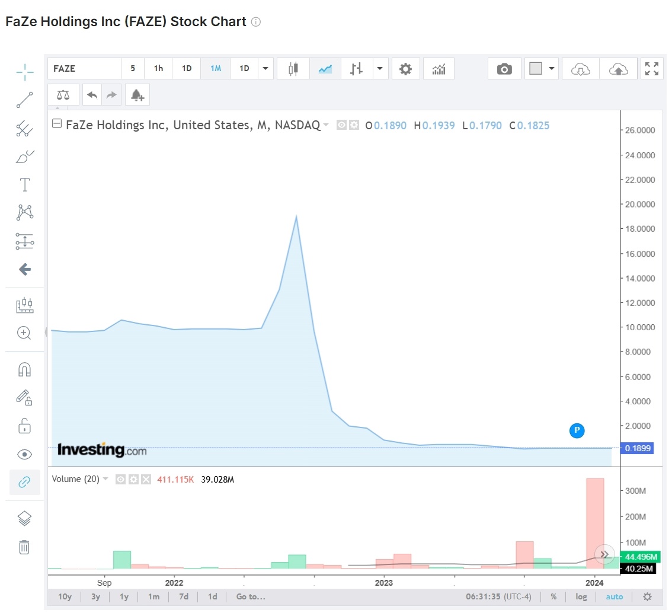Toggle percentage scale
The image size is (672, 616).
(x=553, y=596)
